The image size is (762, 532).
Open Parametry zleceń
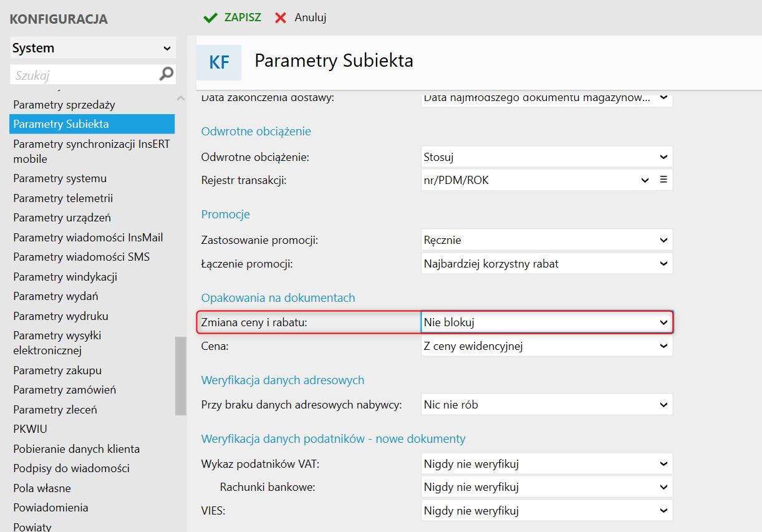[55, 410]
